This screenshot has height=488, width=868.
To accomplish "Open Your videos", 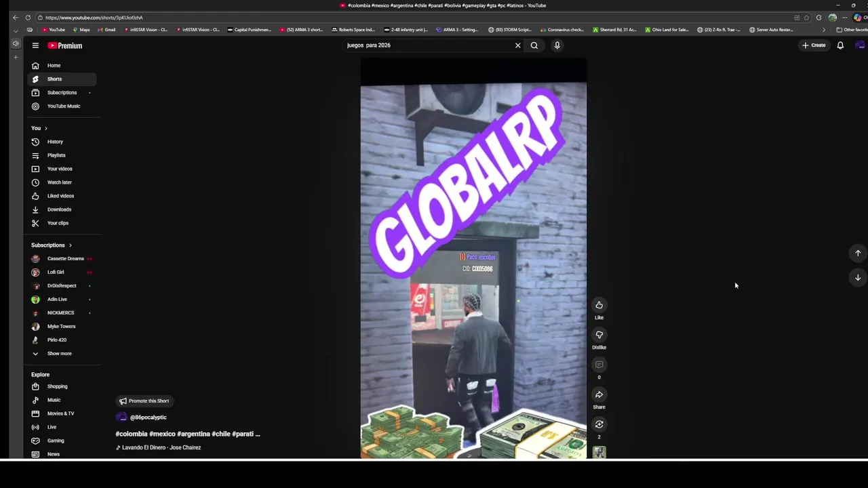I will (62, 169).
